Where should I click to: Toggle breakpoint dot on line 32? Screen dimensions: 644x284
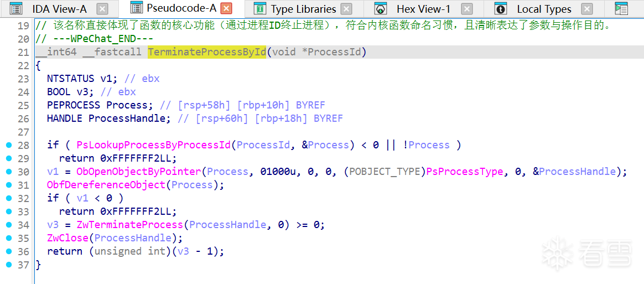click(10, 198)
